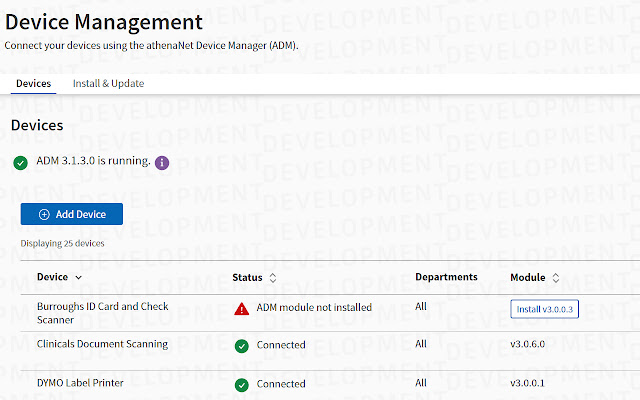Install v3.0.0.3 module for Burroughs scanner
The height and width of the screenshot is (400, 640).
coord(544,309)
